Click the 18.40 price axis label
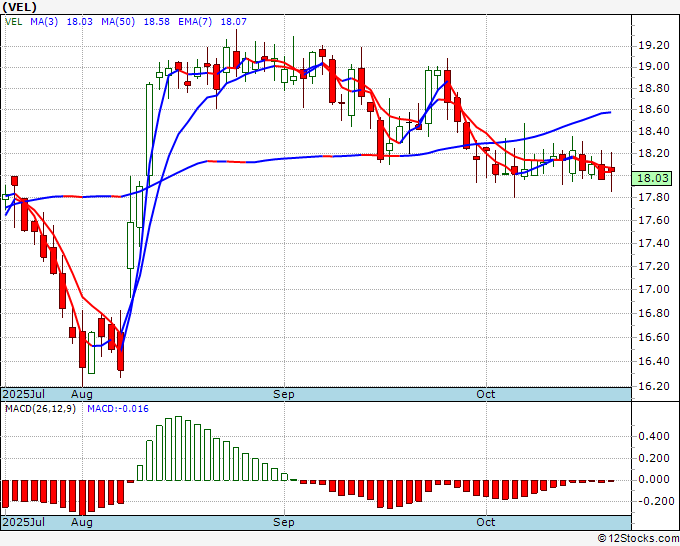This screenshot has width=680, height=546. click(654, 131)
